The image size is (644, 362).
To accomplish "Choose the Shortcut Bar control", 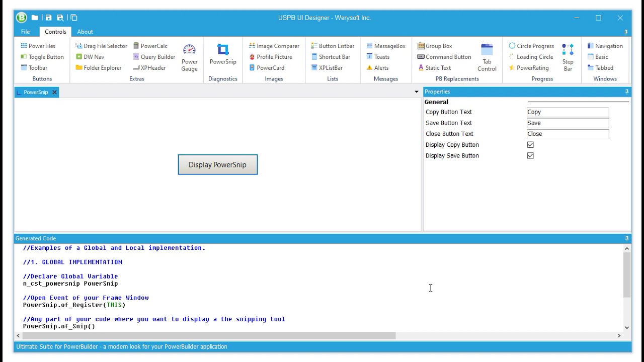I will coord(331,57).
